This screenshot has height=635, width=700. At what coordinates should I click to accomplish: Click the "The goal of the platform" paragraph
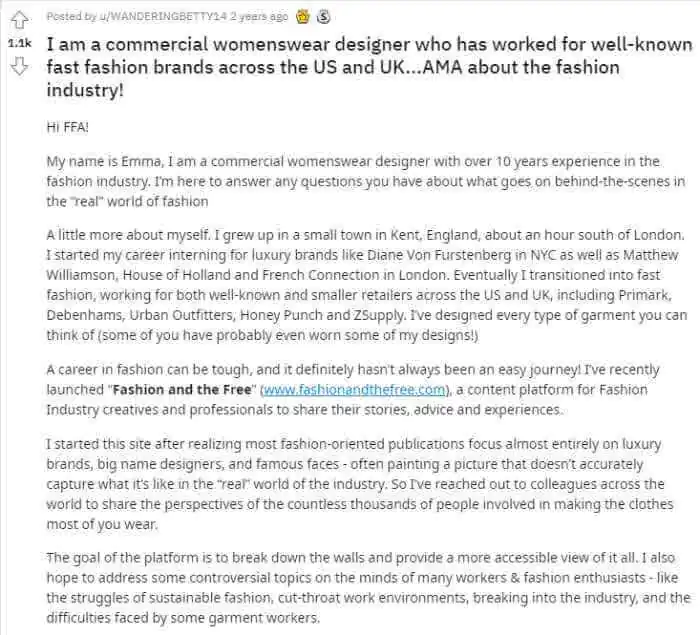(x=368, y=588)
